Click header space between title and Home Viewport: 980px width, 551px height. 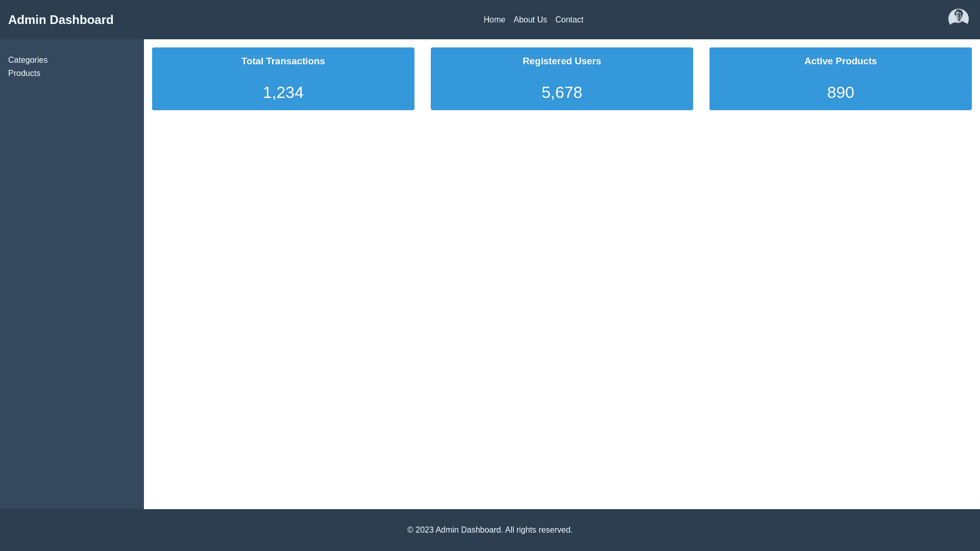coord(296,20)
